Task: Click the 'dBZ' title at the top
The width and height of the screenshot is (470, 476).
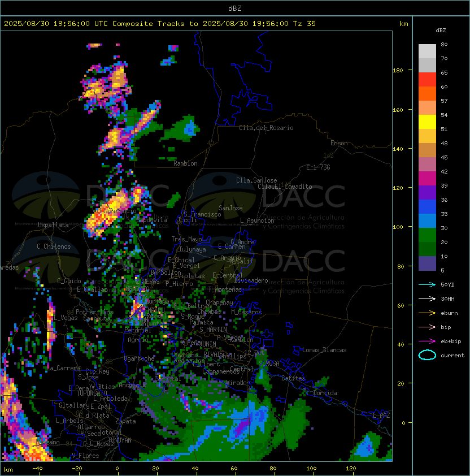Action: pos(235,8)
